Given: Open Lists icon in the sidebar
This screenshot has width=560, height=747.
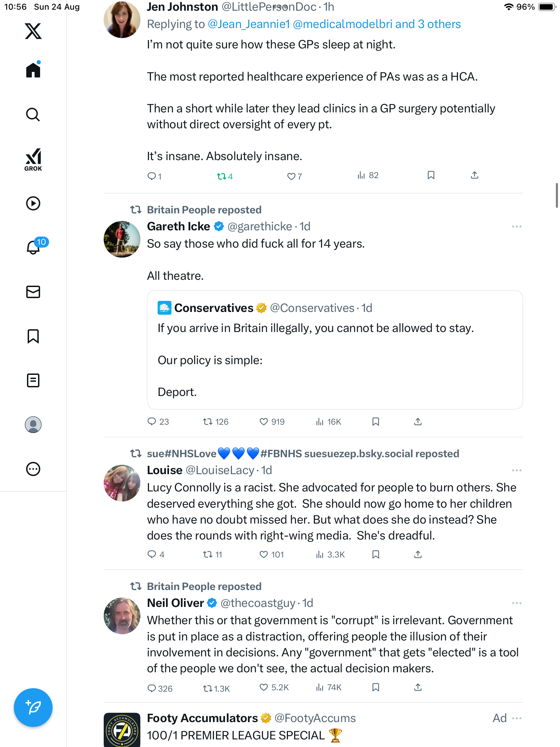Looking at the screenshot, I should coord(33,380).
